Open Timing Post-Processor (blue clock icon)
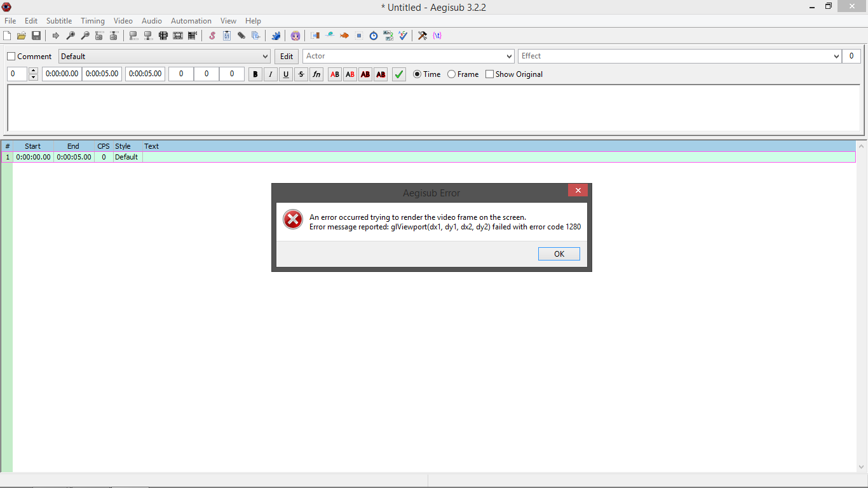This screenshot has width=868, height=488. tap(374, 36)
